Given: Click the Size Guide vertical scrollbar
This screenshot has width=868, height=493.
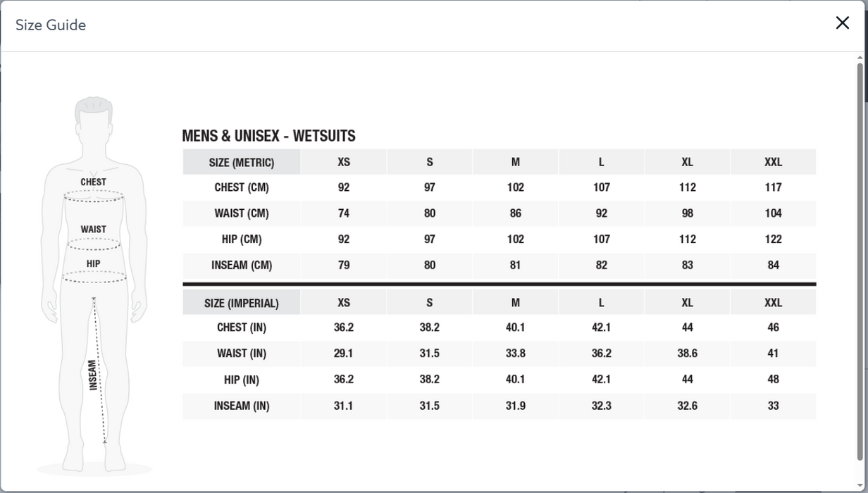Looking at the screenshot, I should click(x=860, y=261).
